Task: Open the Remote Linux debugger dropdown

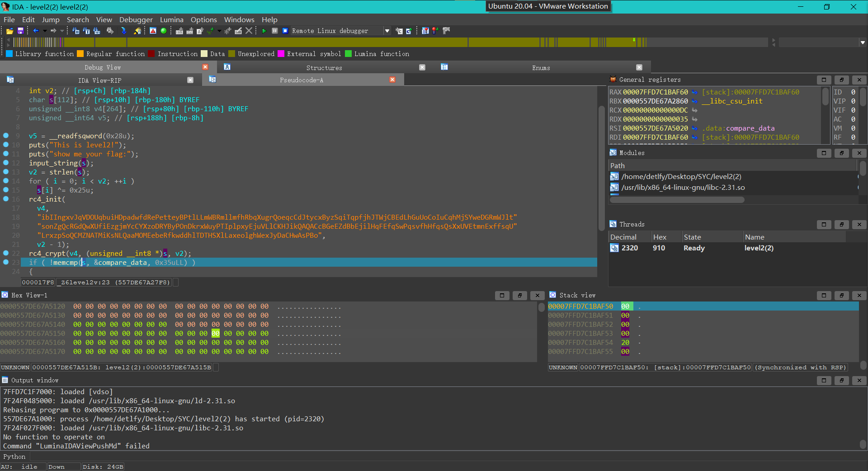Action: [x=387, y=31]
